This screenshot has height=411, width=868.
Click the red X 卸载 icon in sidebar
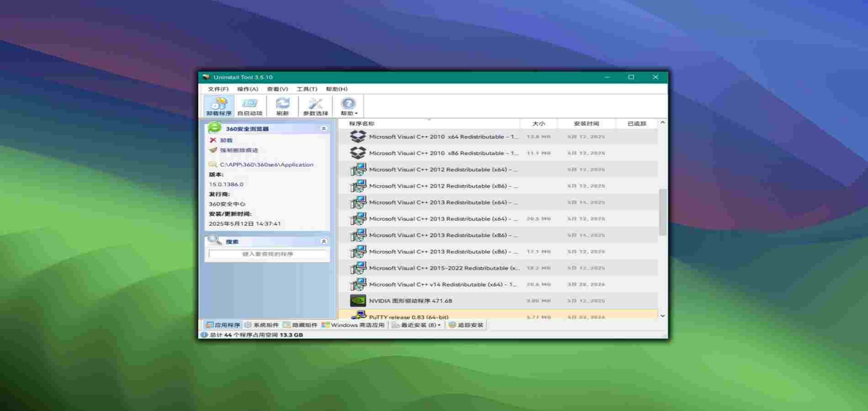click(x=213, y=140)
